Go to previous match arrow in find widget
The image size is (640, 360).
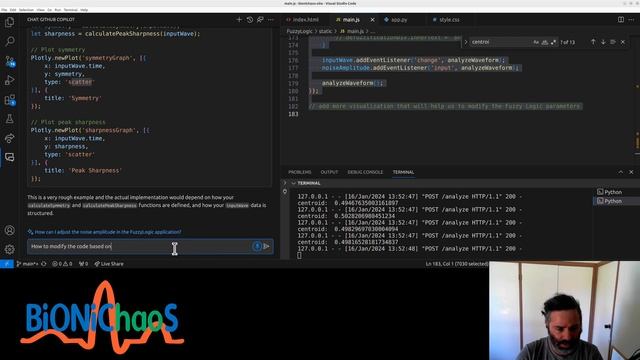pos(593,42)
